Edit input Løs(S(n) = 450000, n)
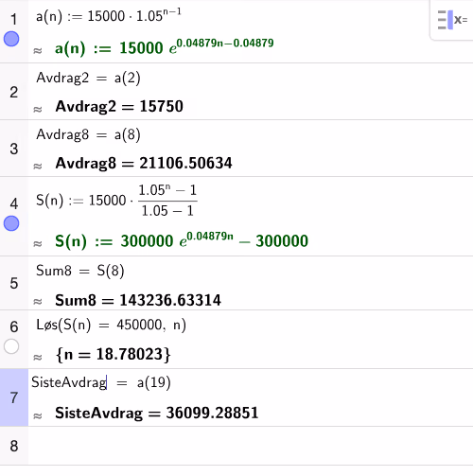The width and height of the screenshot is (473, 476). 111,325
